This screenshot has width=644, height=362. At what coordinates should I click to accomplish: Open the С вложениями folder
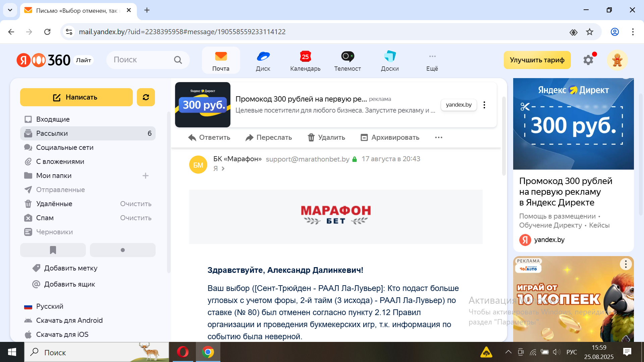pos(88,162)
